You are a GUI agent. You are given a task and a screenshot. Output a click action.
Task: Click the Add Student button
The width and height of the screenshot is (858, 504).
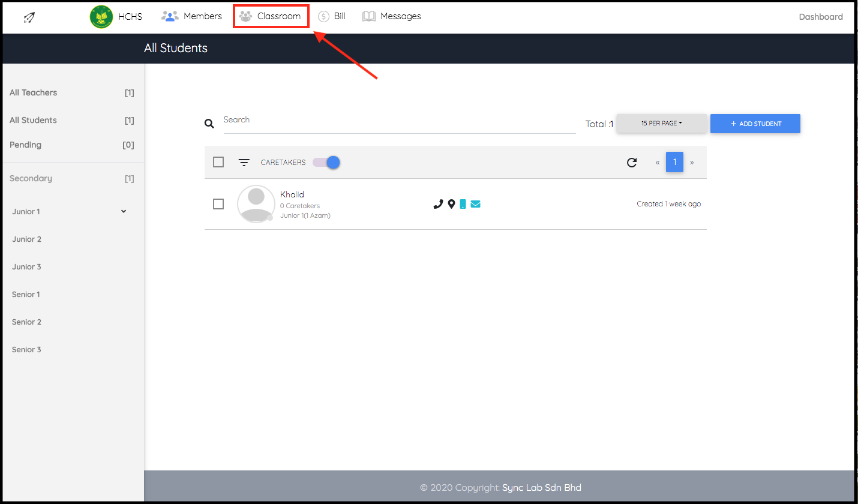pos(755,123)
